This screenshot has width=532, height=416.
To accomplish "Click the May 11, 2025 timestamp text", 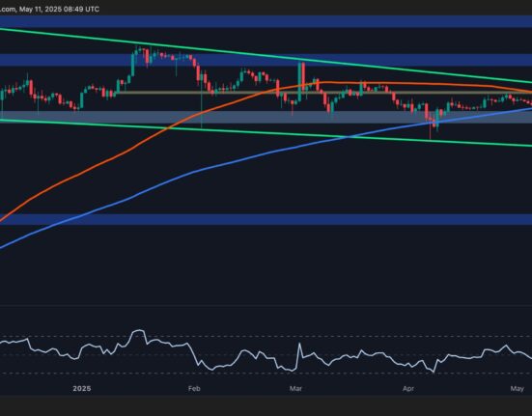I will [x=59, y=9].
